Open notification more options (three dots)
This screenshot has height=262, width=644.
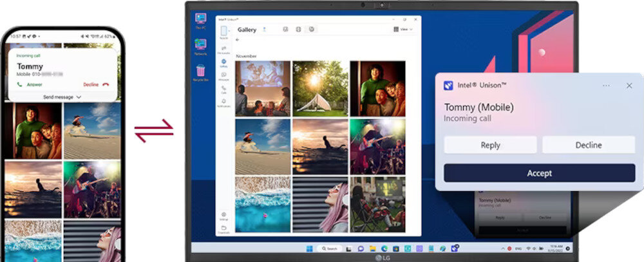tap(606, 86)
